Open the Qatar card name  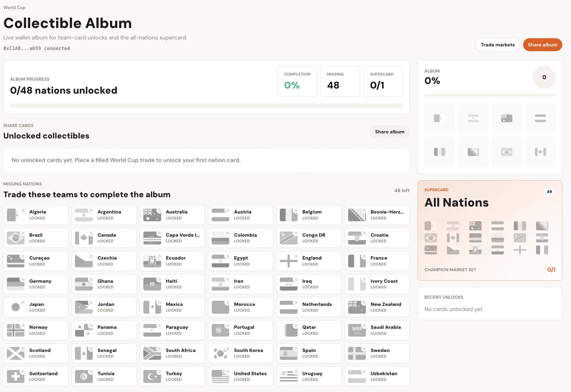309,327
